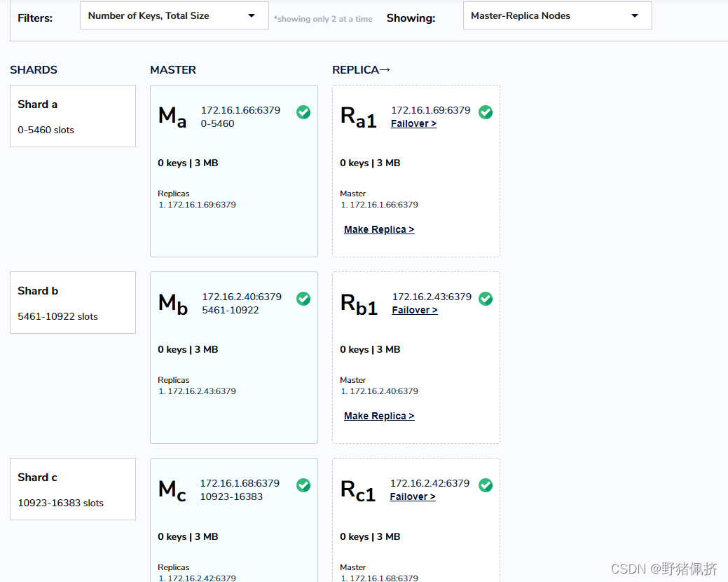Click the Ra1 replica node symbol
Viewport: 728px width, 582px height.
pyautogui.click(x=359, y=116)
